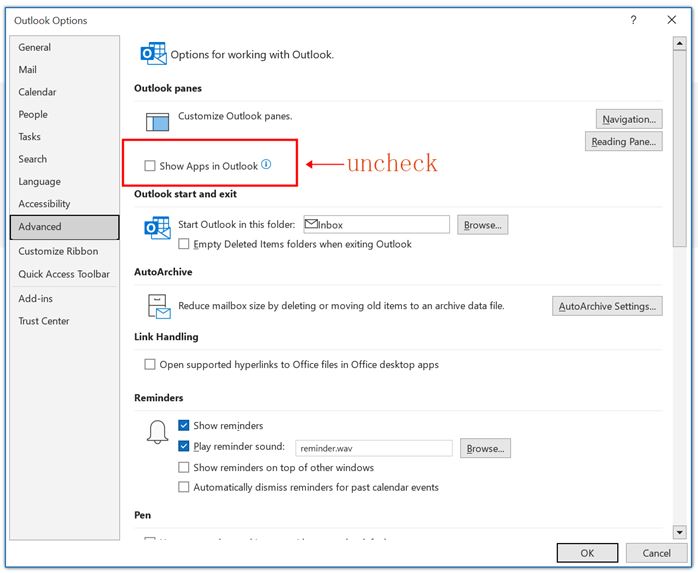Open the People options category
698x573 pixels.
click(x=65, y=114)
